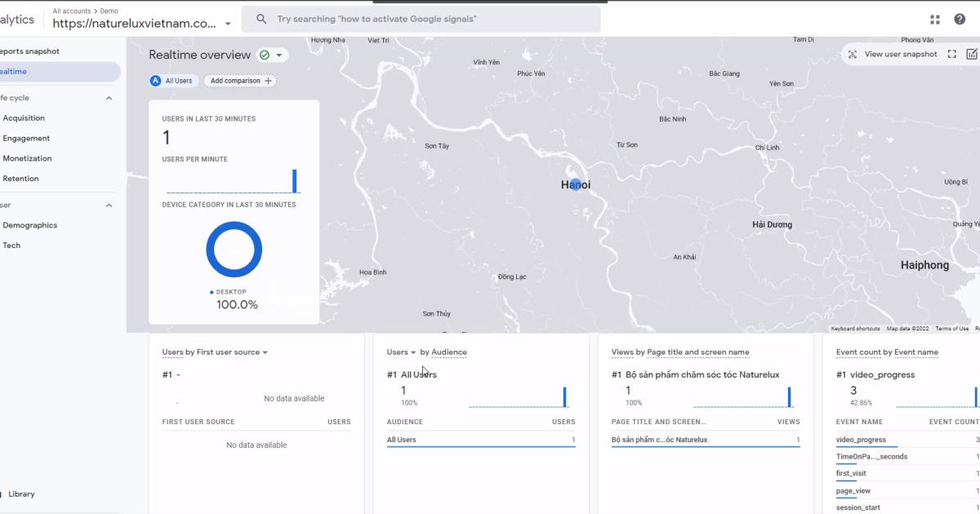Click the Desktop legend in device donut chart

231,291
